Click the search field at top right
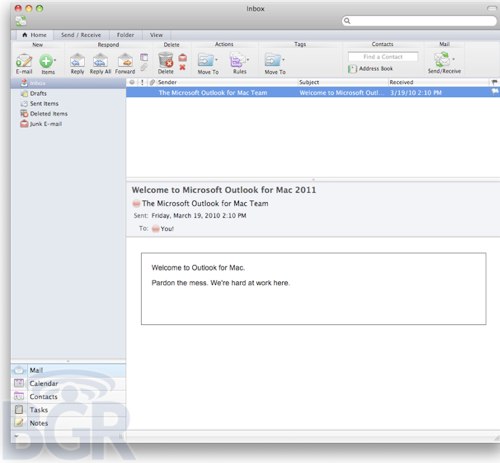The width and height of the screenshot is (500, 463). click(x=419, y=21)
